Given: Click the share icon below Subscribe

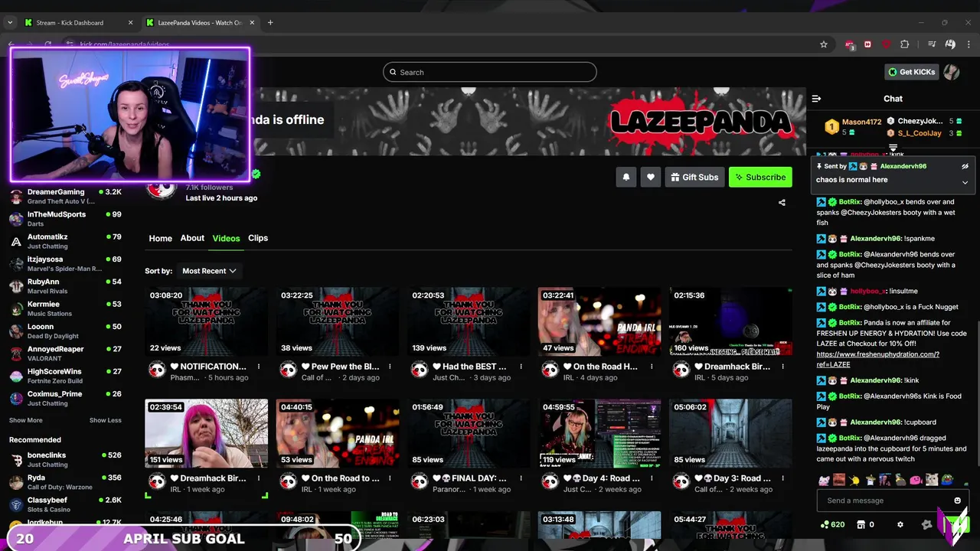Looking at the screenshot, I should click(x=782, y=203).
